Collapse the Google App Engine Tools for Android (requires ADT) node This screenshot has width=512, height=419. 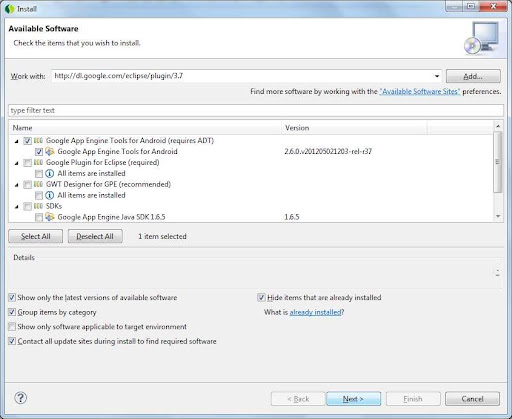[16, 141]
